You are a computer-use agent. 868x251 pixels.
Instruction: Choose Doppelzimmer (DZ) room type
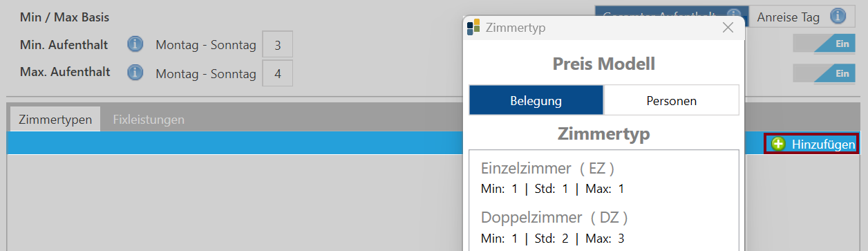(603, 227)
